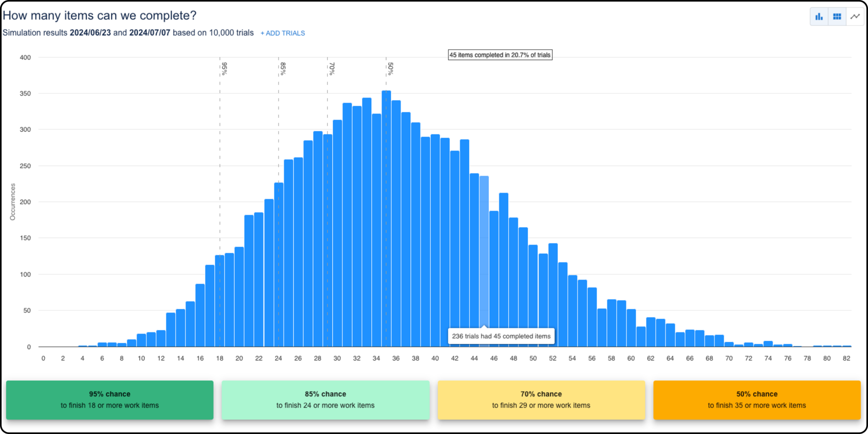Click the '45 items completed in 20.7%' annotation
This screenshot has height=434, width=868.
pyautogui.click(x=500, y=55)
